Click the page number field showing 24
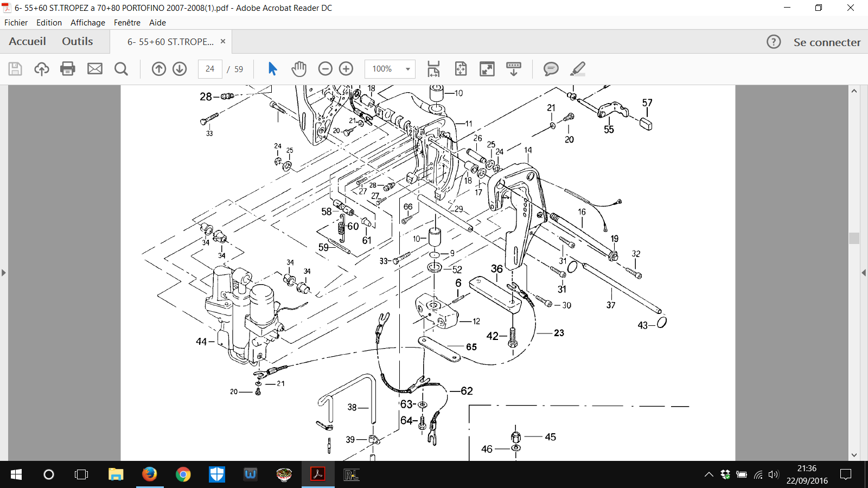This screenshot has width=868, height=488. (x=210, y=69)
